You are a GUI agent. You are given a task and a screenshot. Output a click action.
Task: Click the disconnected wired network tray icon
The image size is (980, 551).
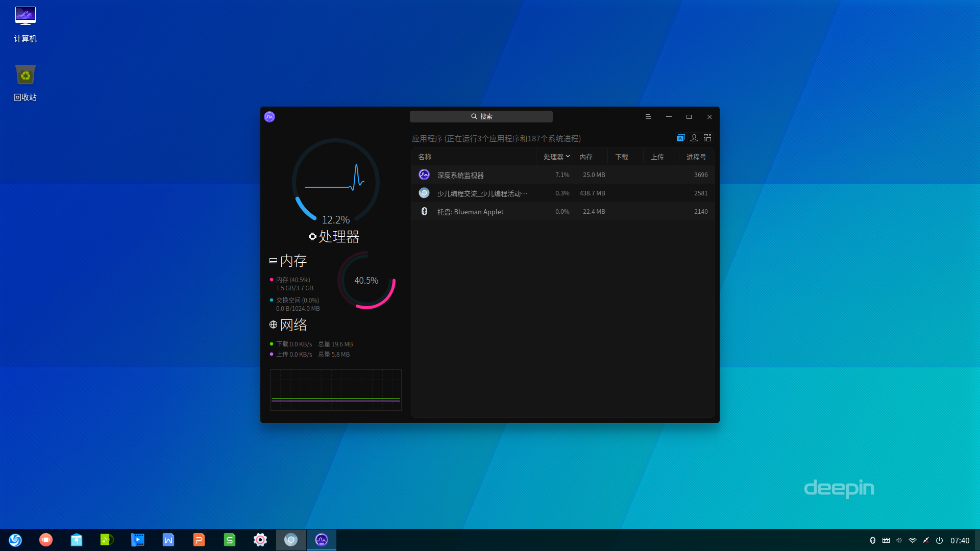pos(926,540)
